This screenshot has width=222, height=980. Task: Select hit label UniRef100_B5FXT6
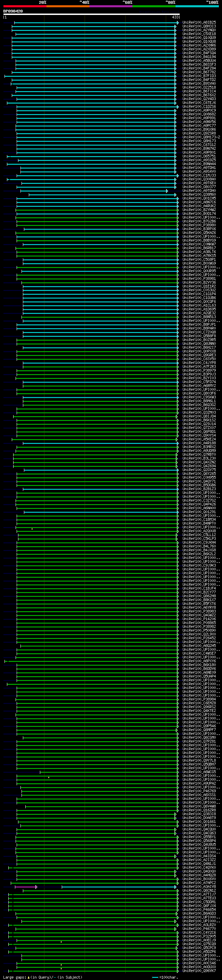click(199, 604)
